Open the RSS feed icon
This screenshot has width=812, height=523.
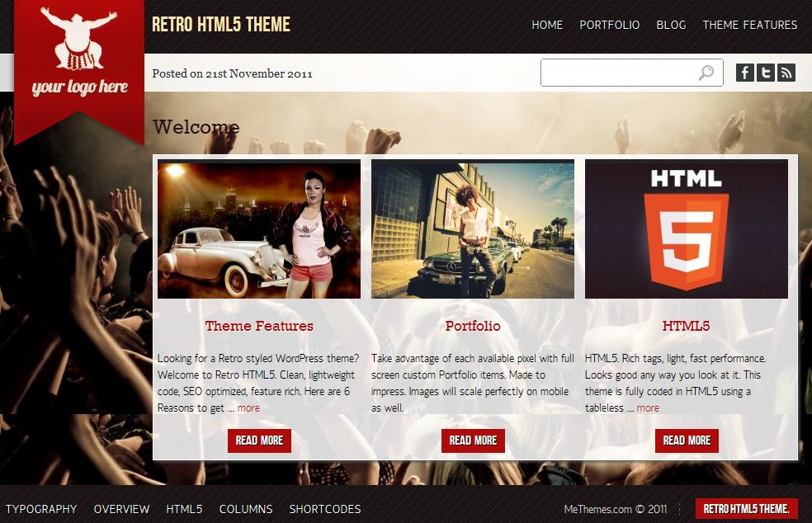(786, 73)
